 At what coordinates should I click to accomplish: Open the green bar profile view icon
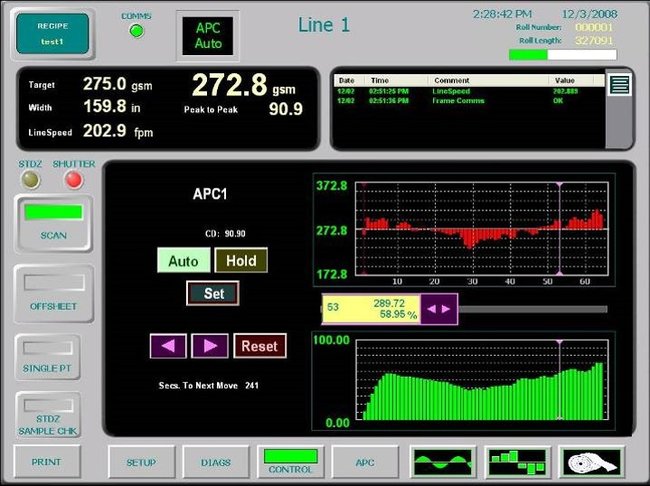tap(517, 462)
